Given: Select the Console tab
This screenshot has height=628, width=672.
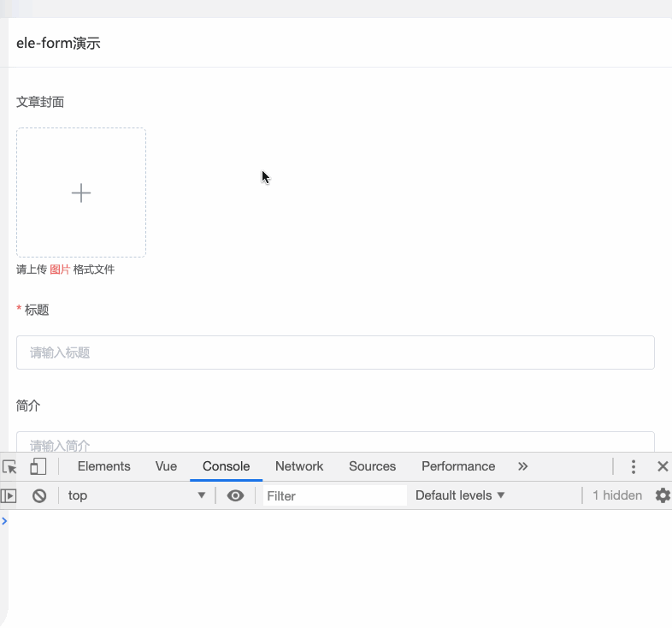Looking at the screenshot, I should point(227,466).
